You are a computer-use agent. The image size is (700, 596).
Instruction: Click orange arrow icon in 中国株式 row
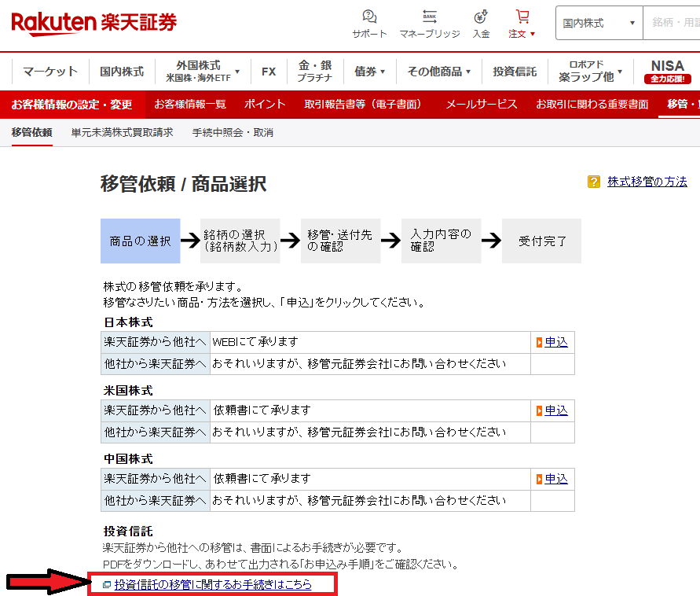[x=539, y=480]
